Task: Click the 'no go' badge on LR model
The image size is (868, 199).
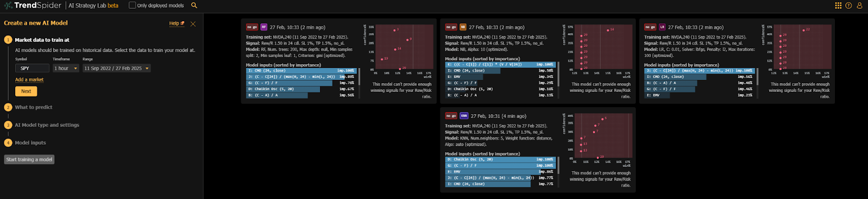Action: (650, 27)
